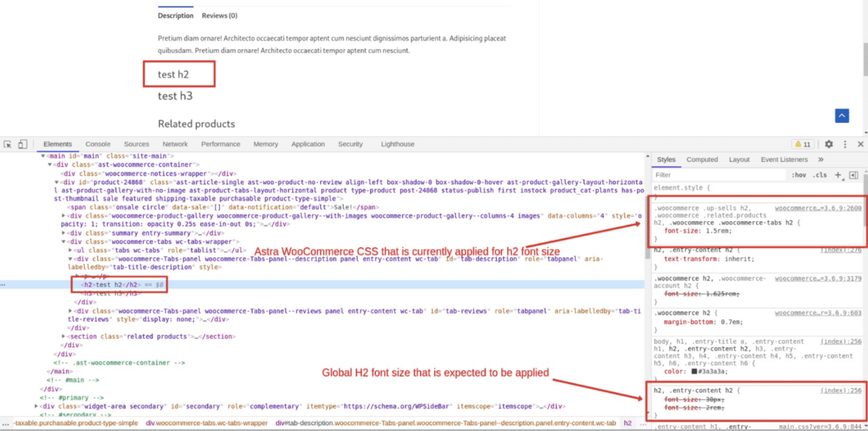The width and height of the screenshot is (868, 431).
Task: Open the Security tab
Action: tap(351, 144)
